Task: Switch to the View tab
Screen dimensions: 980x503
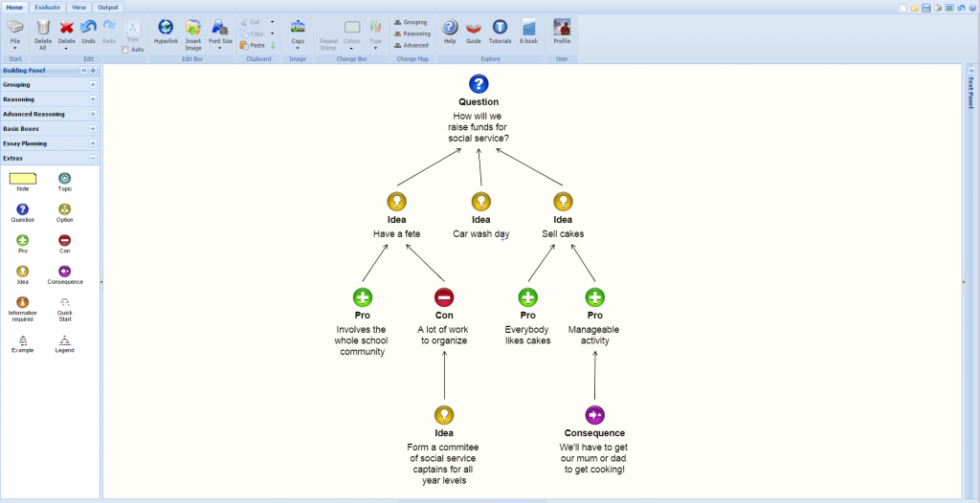Action: (78, 8)
